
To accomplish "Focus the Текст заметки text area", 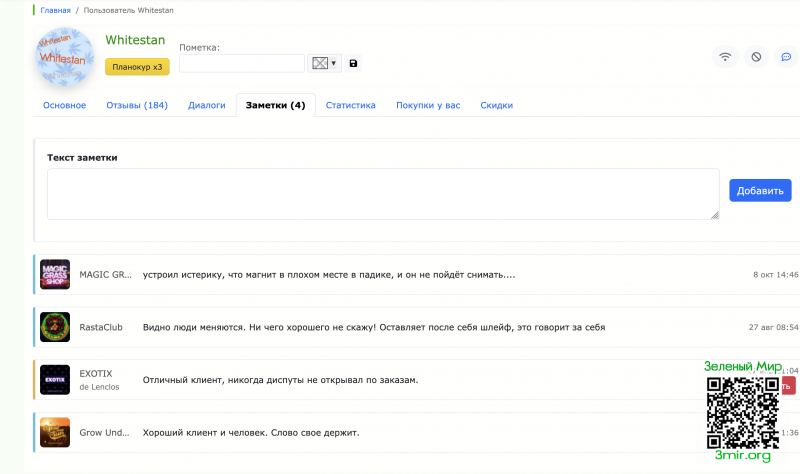I will pyautogui.click(x=383, y=194).
